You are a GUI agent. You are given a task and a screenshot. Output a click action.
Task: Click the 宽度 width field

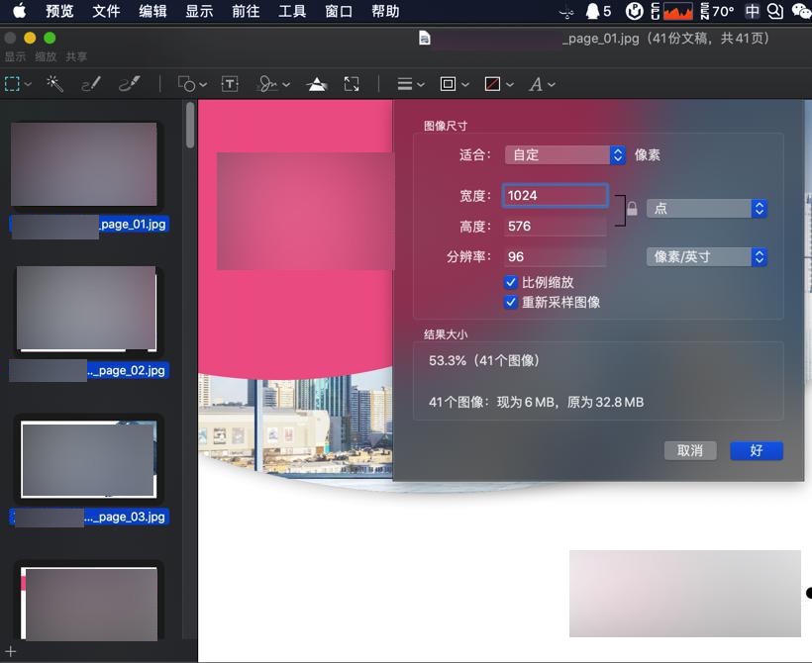tap(555, 196)
